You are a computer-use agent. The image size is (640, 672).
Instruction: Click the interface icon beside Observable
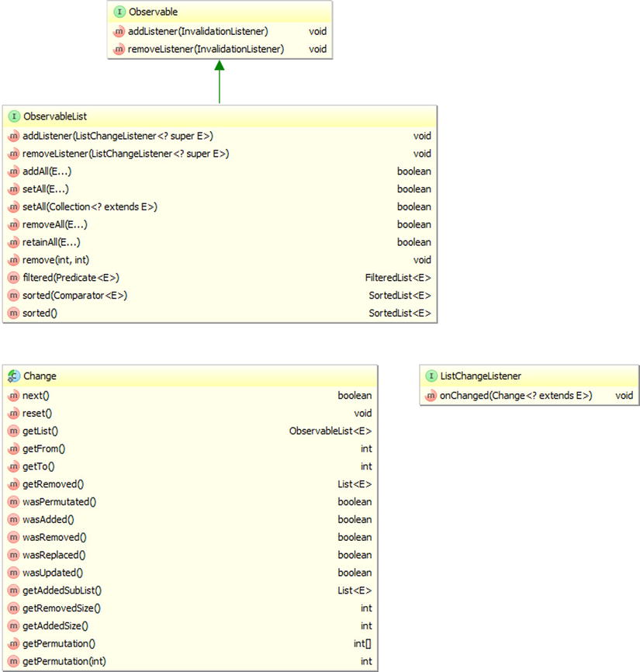pyautogui.click(x=119, y=13)
